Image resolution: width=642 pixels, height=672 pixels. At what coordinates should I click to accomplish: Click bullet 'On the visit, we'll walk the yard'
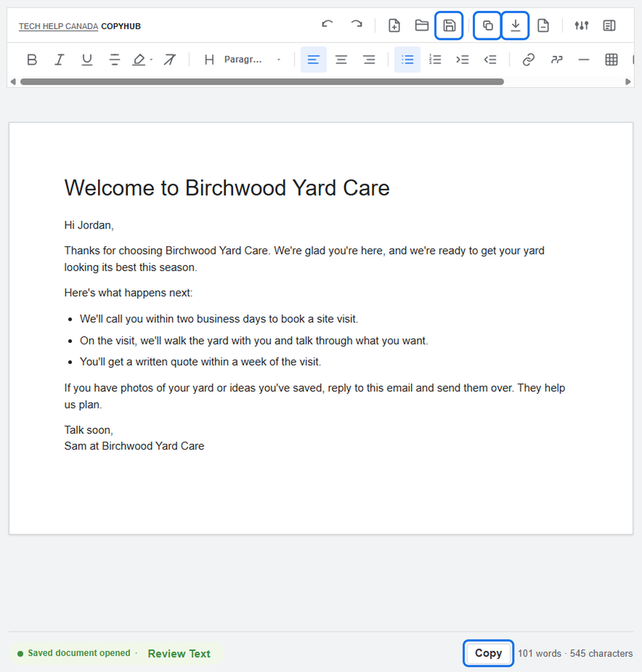[253, 341]
